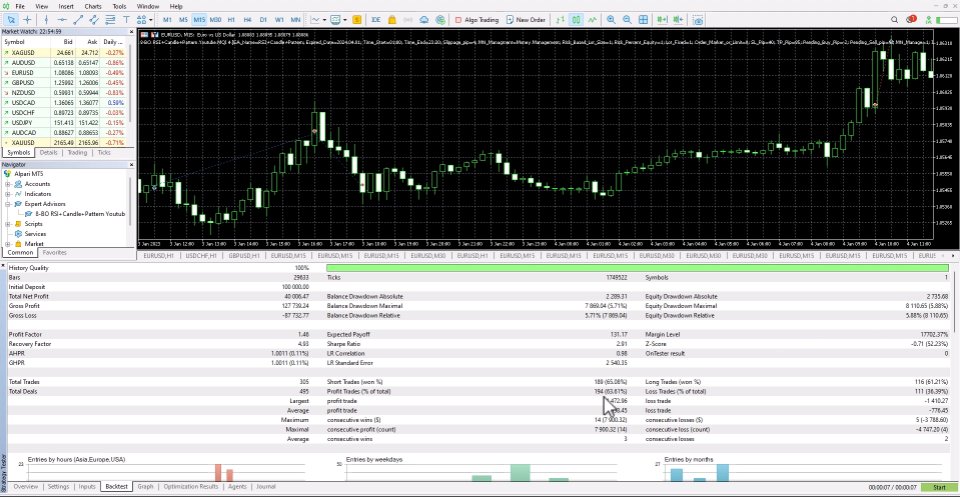This screenshot has height=497, width=960.
Task: Open the Inputs tab in tester
Action: tap(87, 487)
